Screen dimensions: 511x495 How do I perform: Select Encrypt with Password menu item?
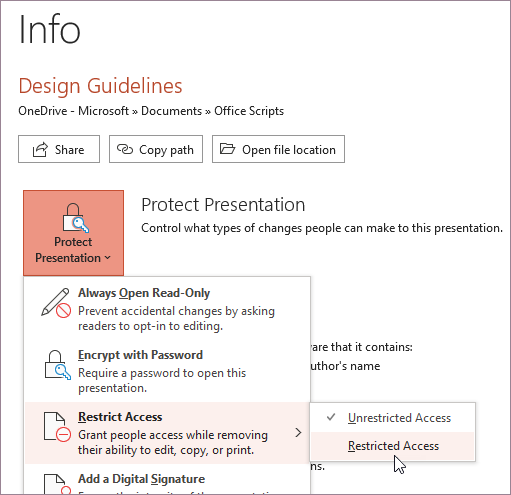[x=168, y=371]
